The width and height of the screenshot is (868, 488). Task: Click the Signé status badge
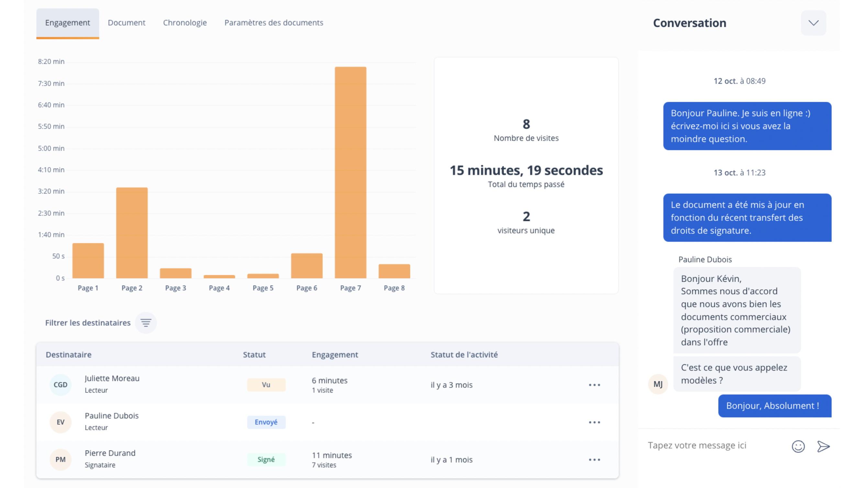266,459
